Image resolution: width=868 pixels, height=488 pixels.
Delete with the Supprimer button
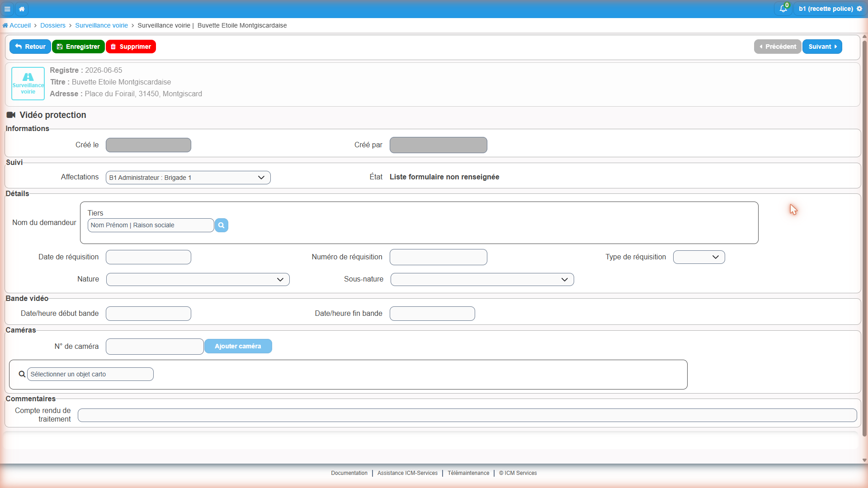(131, 47)
